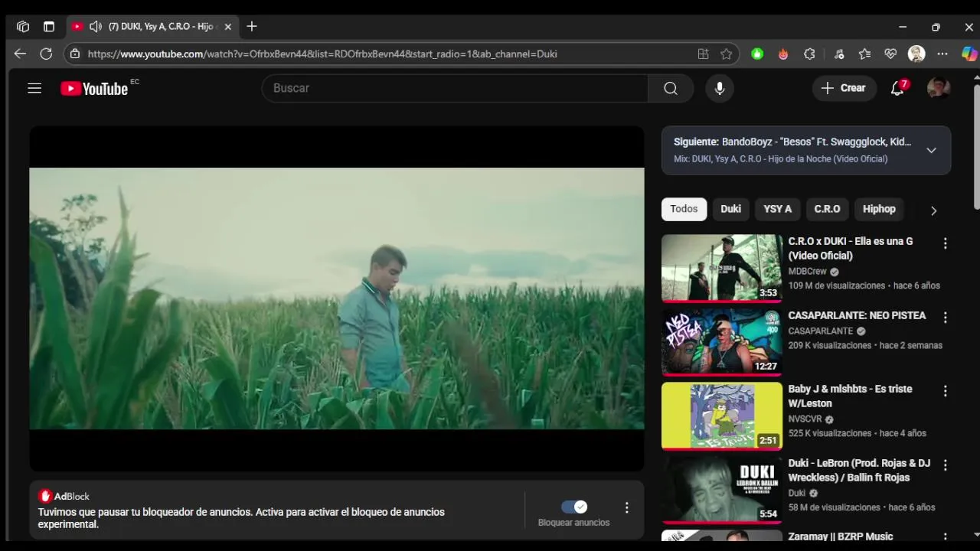Open the notifications bell
Screen dimensions: 980x551
pyautogui.click(x=898, y=88)
